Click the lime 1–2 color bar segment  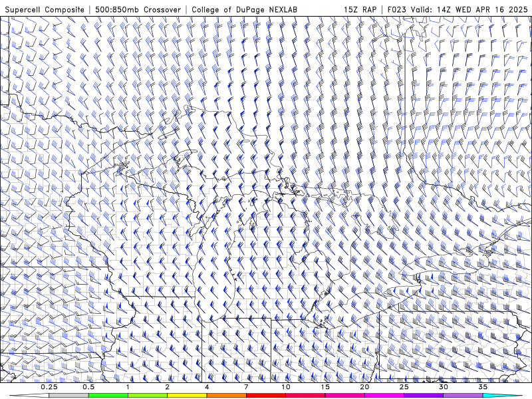[x=148, y=396]
